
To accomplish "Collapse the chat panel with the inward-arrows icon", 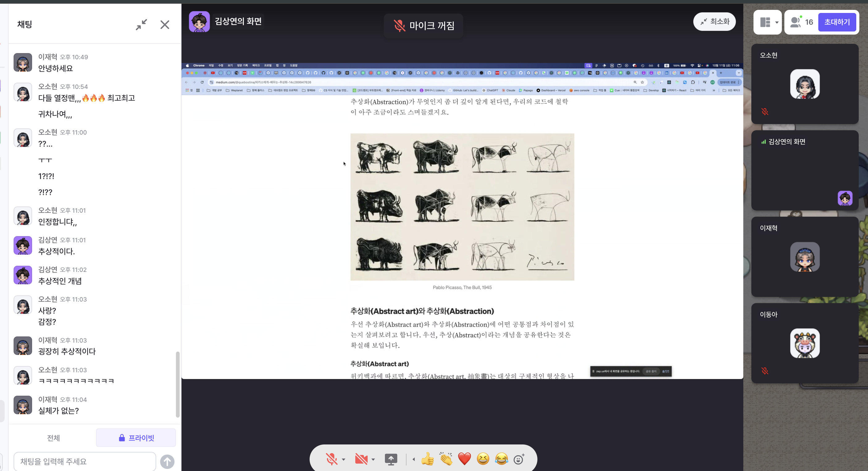I will [x=141, y=25].
